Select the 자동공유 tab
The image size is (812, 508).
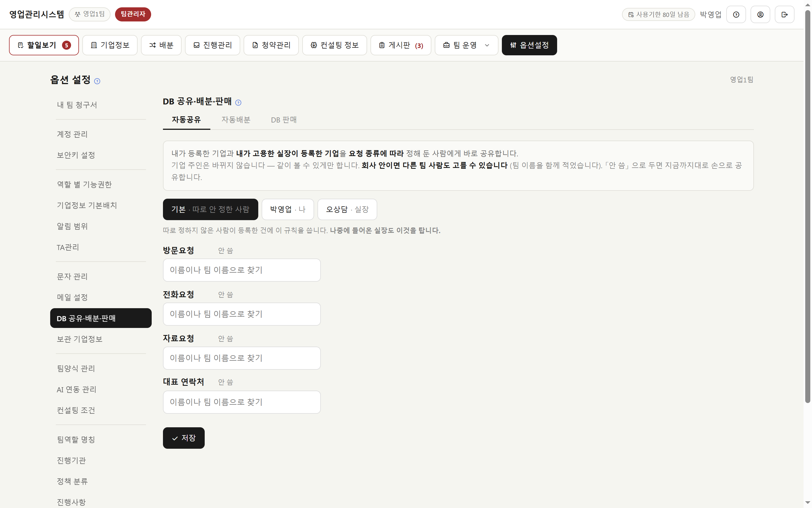pos(186,120)
